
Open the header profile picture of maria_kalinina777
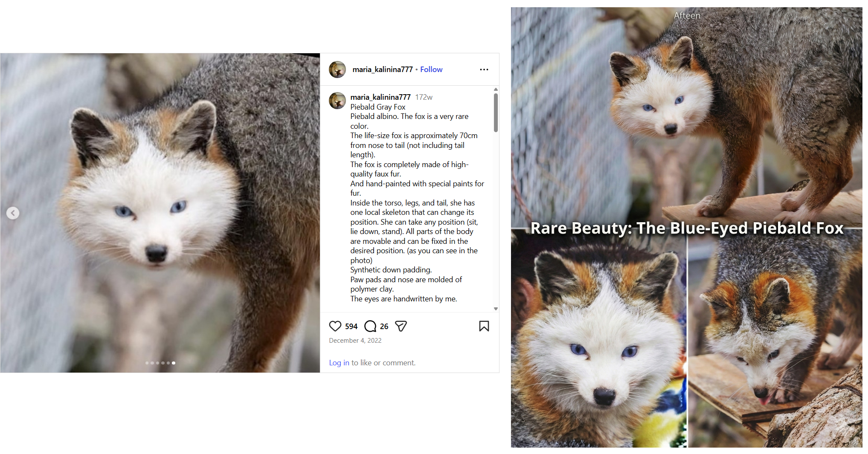tap(337, 69)
